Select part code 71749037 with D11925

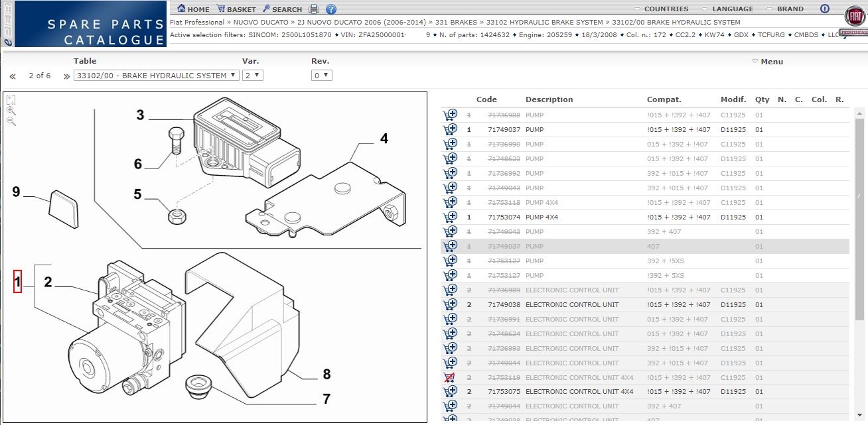(x=504, y=129)
